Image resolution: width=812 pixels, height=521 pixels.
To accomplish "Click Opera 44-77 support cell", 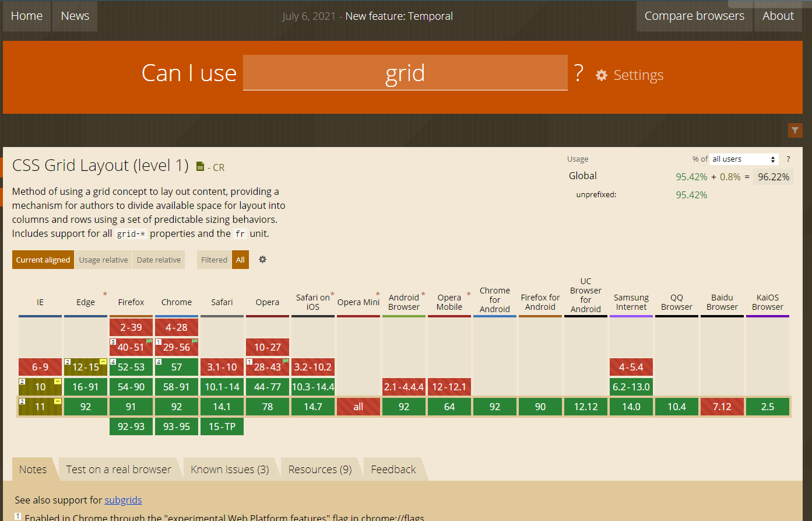I will coord(268,387).
